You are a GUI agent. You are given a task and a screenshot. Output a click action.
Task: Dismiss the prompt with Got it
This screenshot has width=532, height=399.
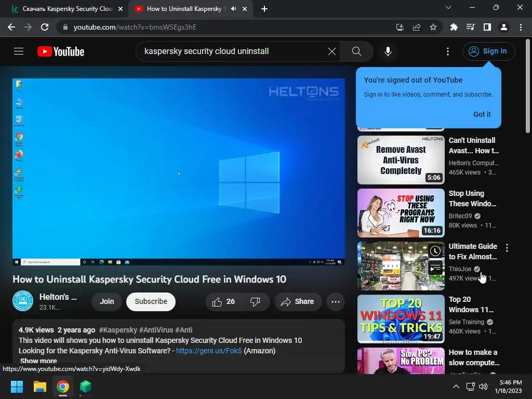tap(482, 114)
